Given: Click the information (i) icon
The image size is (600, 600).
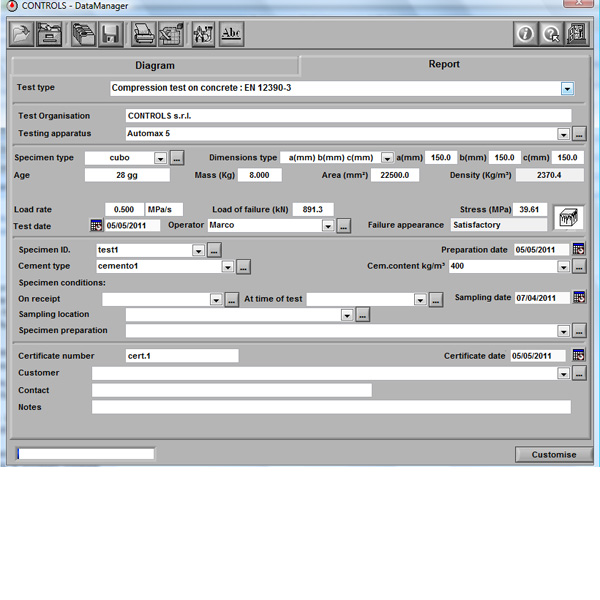Looking at the screenshot, I should (x=525, y=34).
